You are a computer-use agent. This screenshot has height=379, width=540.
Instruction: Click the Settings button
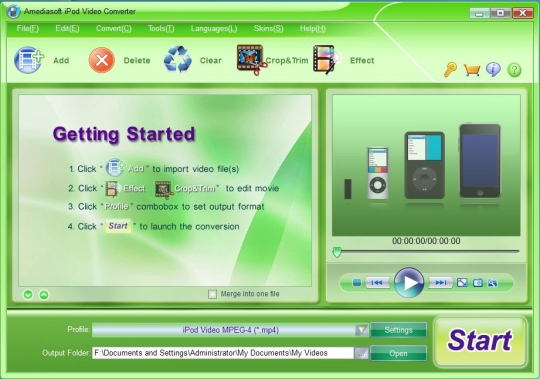pyautogui.click(x=398, y=330)
